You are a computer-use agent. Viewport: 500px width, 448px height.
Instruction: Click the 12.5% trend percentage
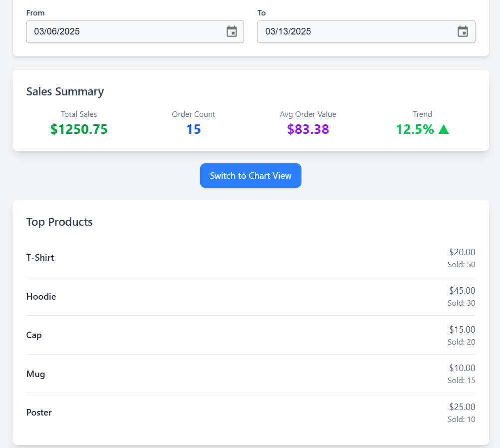415,129
